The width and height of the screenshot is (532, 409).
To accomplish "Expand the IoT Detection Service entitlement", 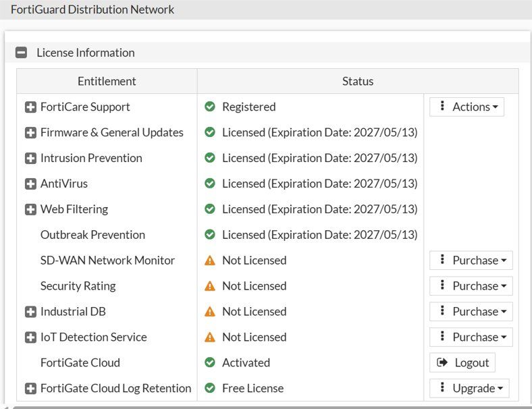I will (x=30, y=337).
